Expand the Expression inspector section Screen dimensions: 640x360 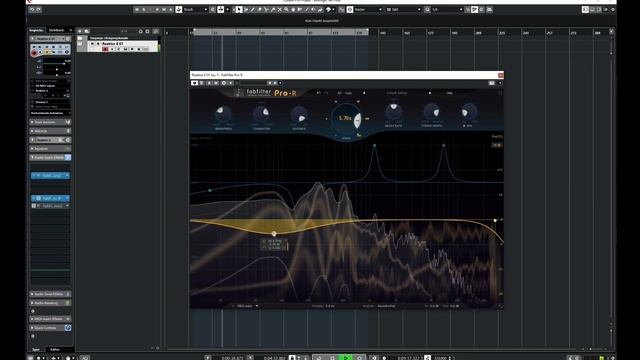tap(50, 149)
